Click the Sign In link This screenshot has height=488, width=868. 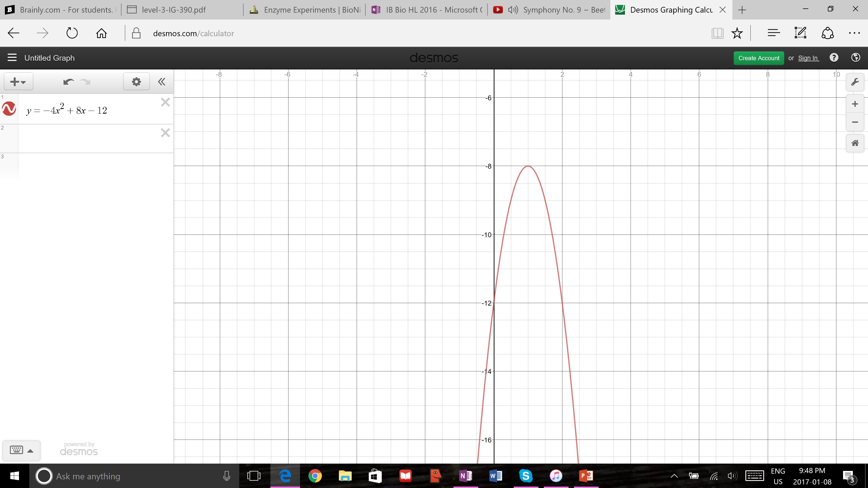point(808,58)
